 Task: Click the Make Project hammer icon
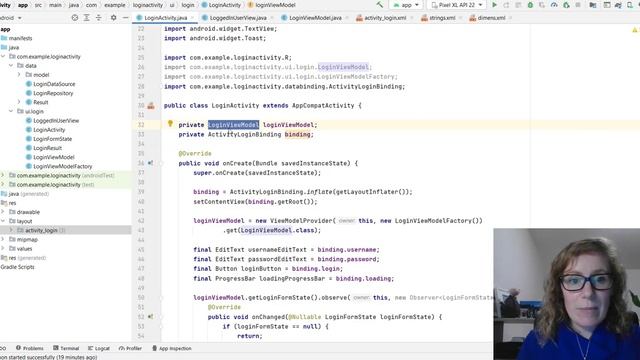pos(380,5)
